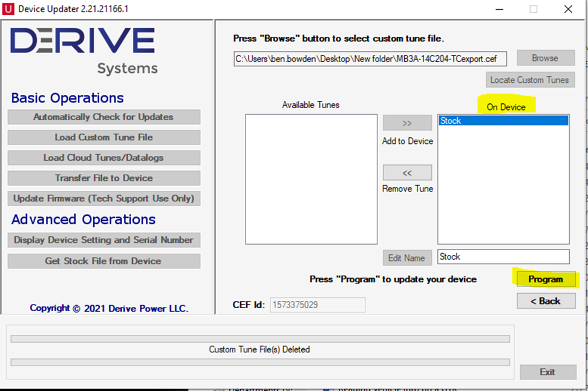Click the CEF Id field
The width and height of the screenshot is (588, 391).
pyautogui.click(x=318, y=305)
